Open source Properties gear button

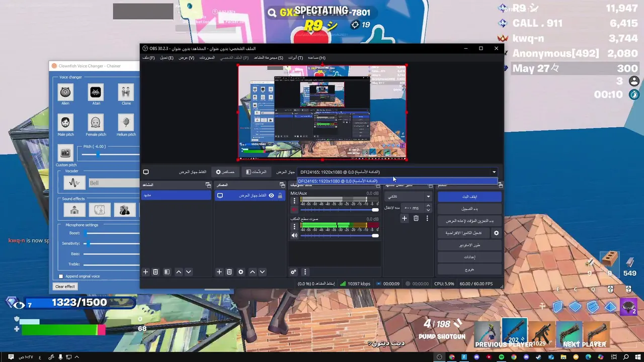tap(225, 172)
